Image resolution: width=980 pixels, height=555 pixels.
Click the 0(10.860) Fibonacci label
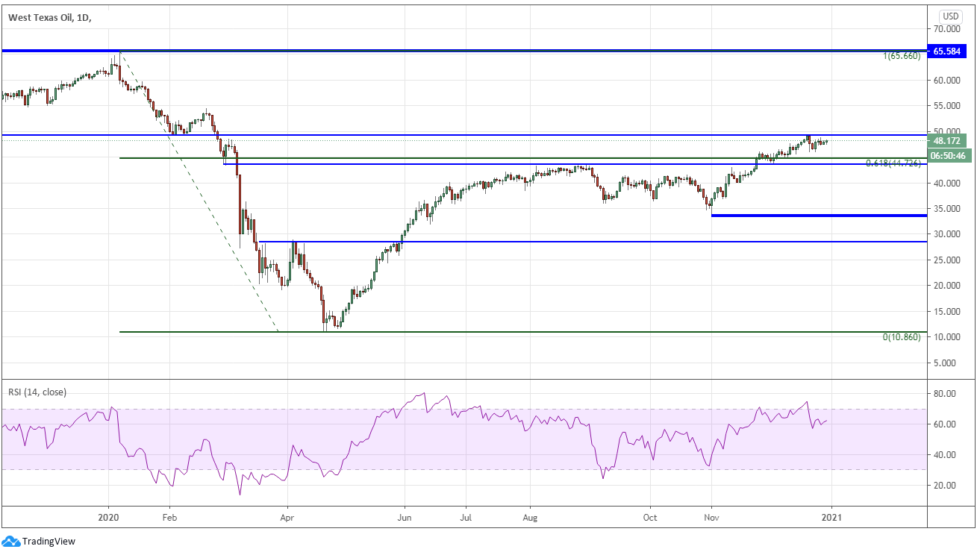902,337
